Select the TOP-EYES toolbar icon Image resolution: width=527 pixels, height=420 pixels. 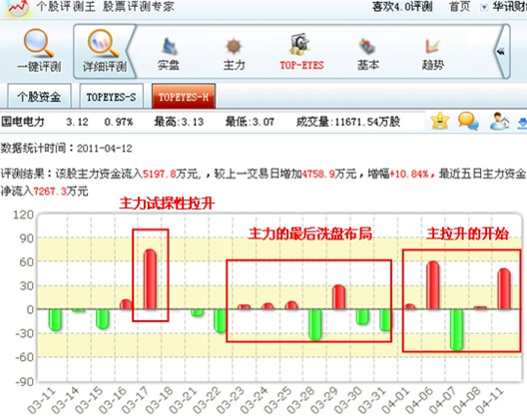pos(299,44)
